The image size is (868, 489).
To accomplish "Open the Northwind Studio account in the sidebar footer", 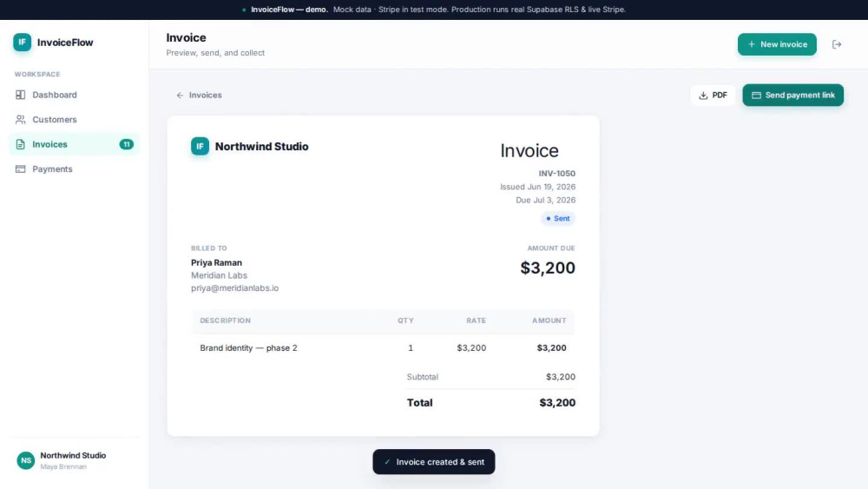I will tap(74, 460).
